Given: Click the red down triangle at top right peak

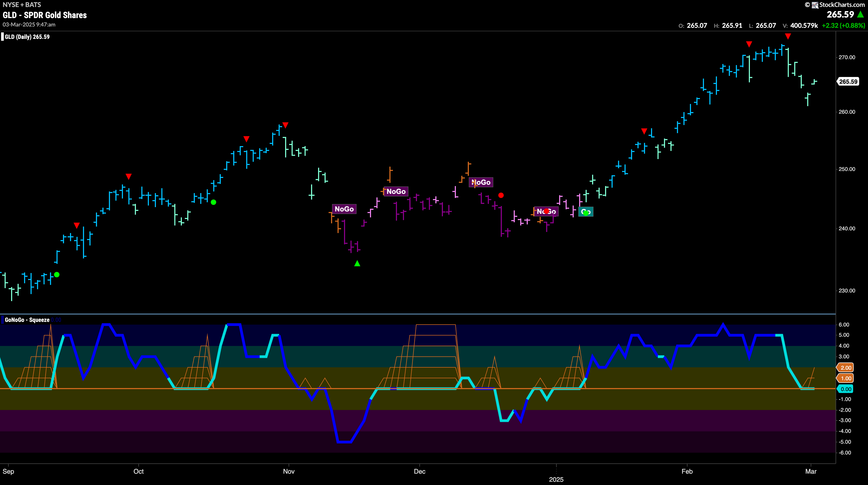Looking at the screenshot, I should point(788,36).
